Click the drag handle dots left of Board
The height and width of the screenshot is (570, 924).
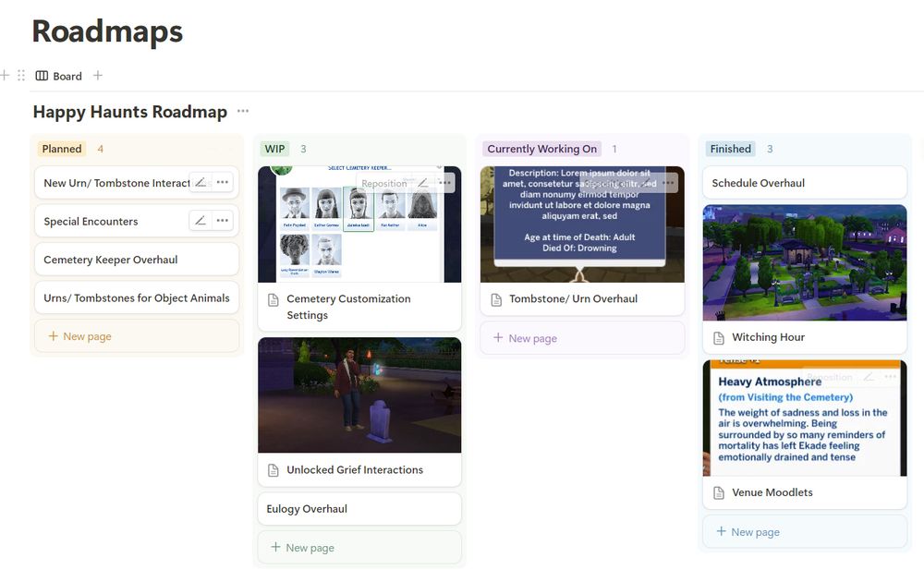point(21,76)
